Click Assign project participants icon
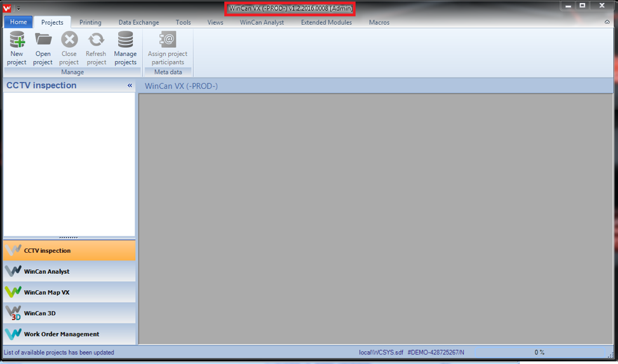 (168, 39)
